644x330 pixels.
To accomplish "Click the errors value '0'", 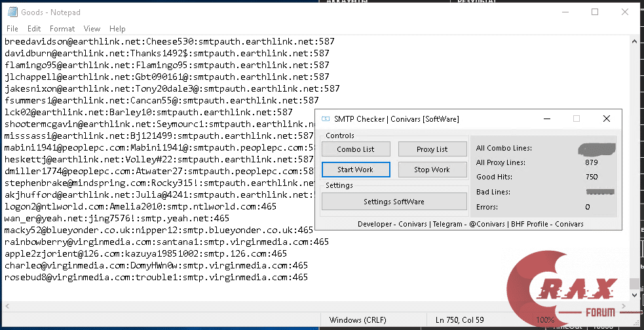I will 587,207.
